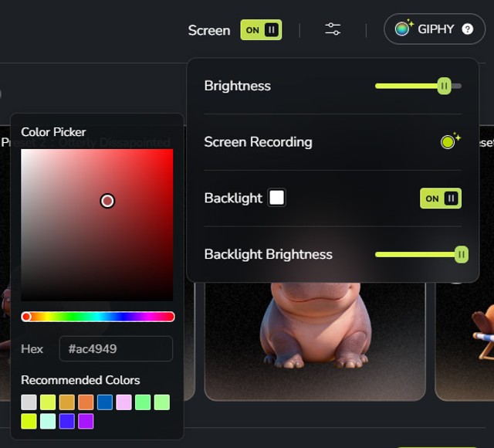The image size is (494, 448).
Task: Click the hippo preset thumbnail
Action: point(315,341)
